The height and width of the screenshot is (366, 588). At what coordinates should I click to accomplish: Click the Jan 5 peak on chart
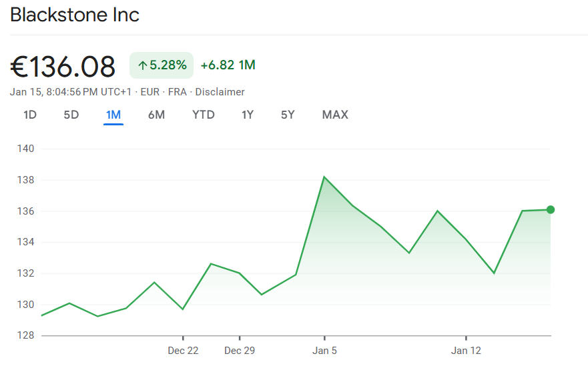(324, 177)
